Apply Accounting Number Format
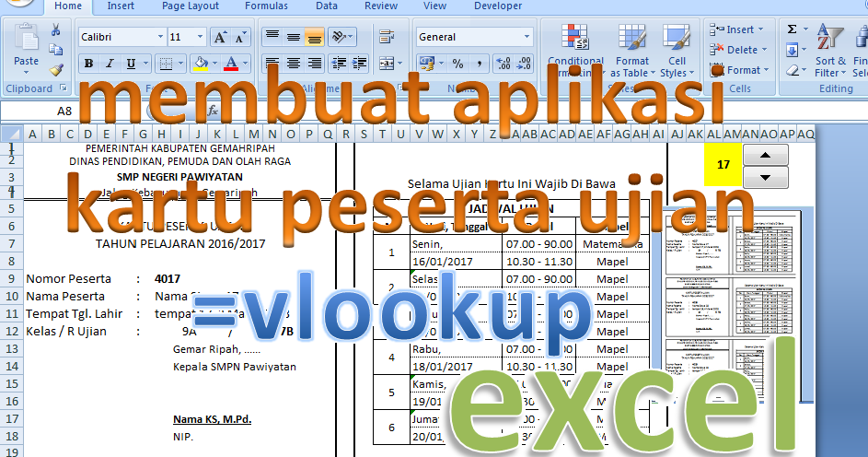Image resolution: width=868 pixels, height=457 pixels. pos(426,64)
